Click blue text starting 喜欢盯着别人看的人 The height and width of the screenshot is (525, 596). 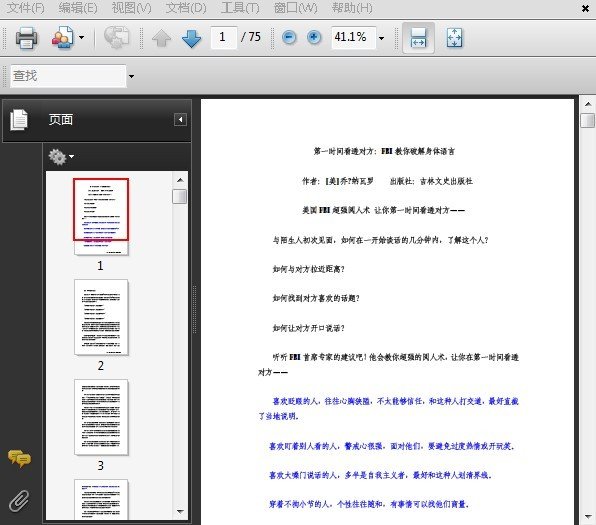392,446
